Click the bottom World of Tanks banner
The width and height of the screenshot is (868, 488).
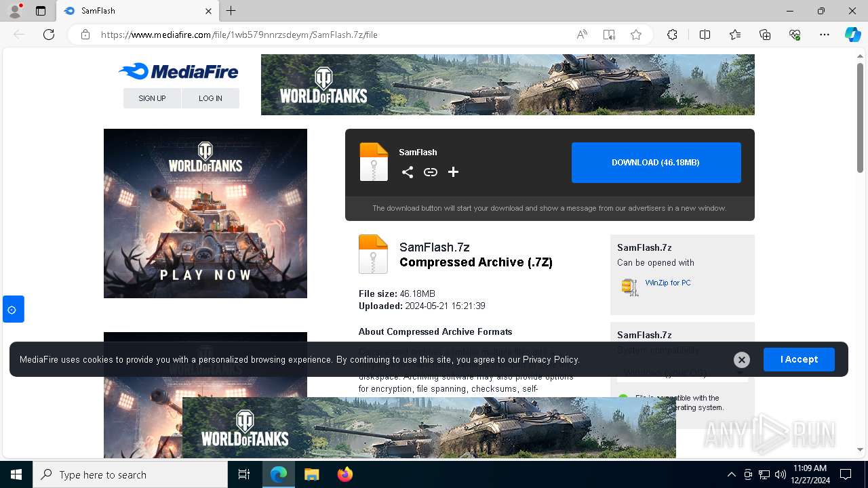pos(429,428)
